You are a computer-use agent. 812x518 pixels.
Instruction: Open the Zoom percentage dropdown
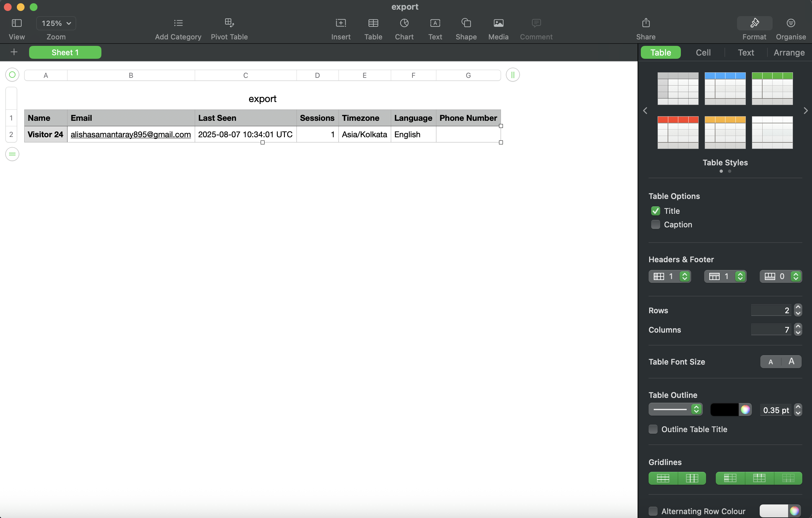[x=56, y=23]
